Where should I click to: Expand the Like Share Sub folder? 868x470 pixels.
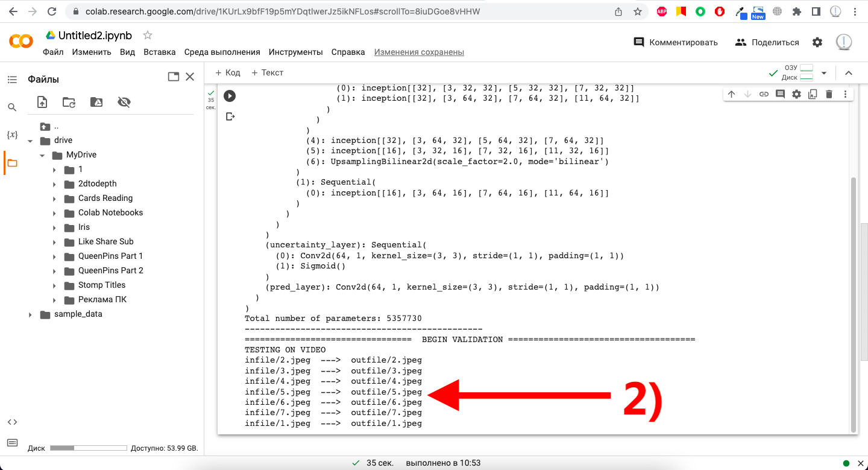pos(54,242)
